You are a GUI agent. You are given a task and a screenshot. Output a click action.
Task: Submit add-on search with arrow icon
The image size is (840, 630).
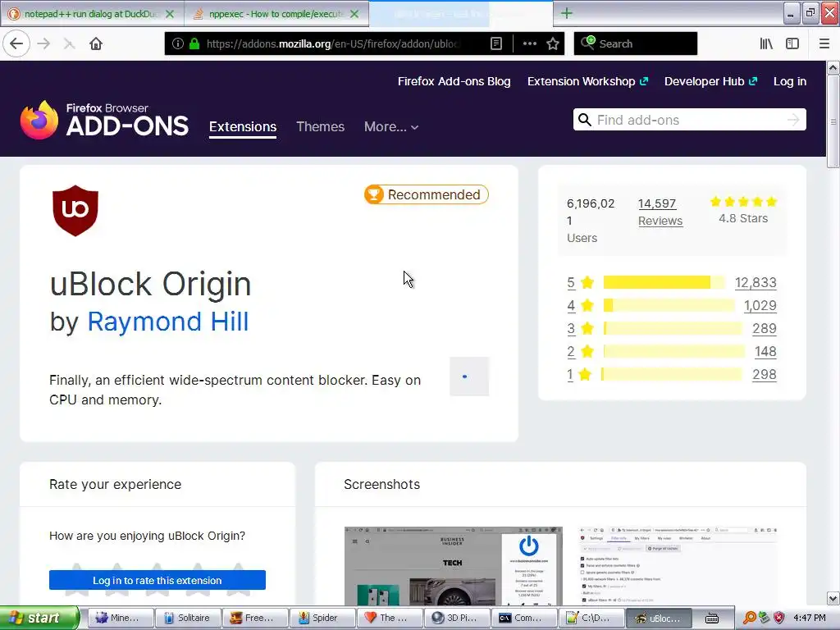click(793, 120)
